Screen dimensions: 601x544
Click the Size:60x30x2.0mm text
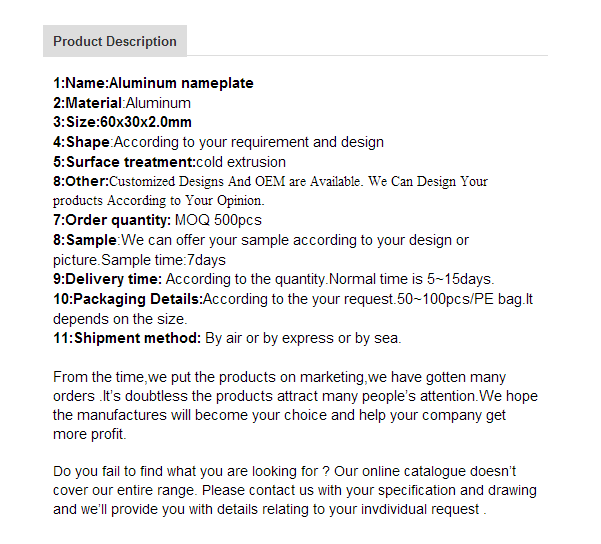122,122
